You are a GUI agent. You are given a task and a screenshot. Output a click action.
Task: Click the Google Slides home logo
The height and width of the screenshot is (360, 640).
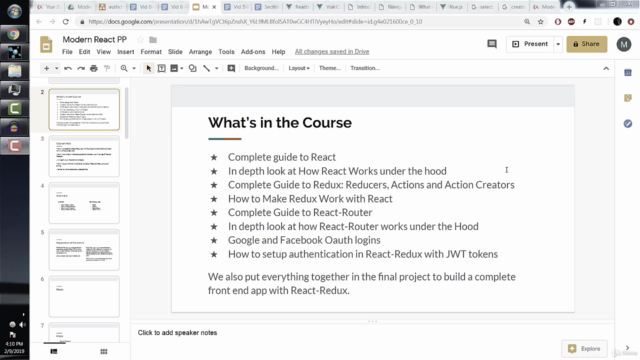coord(46,44)
